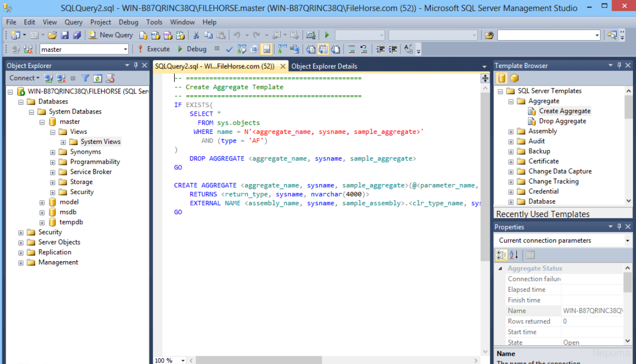Click the New Query button
The width and height of the screenshot is (636, 364).
(111, 35)
